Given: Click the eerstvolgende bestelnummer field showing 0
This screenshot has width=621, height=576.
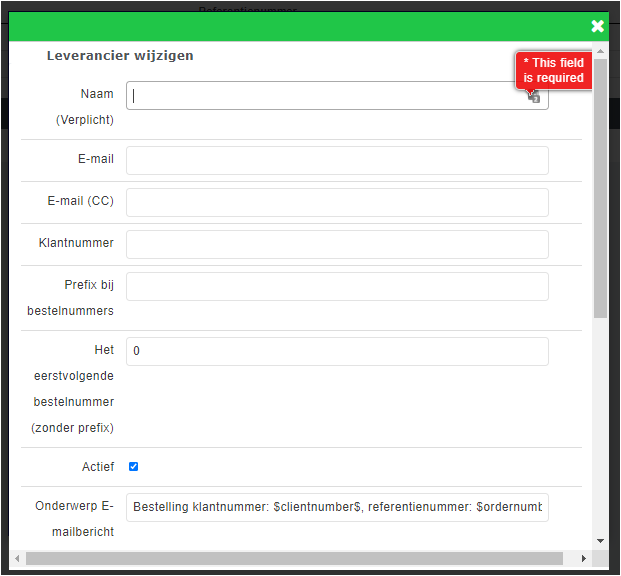Looking at the screenshot, I should 337,351.
